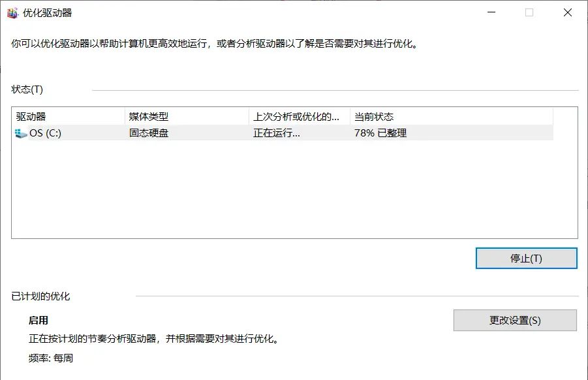Screen dimensions: 588x380
Task: Click the 78% 已整理 status text
Action: pos(379,133)
